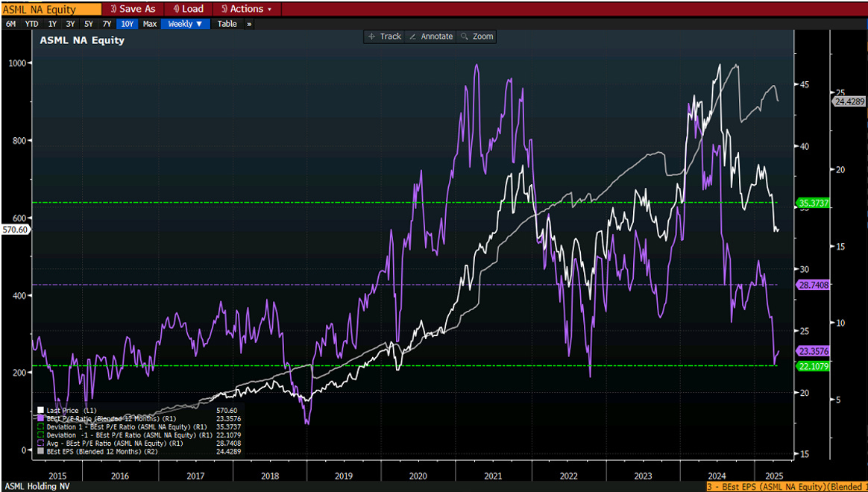The image size is (868, 492).
Task: Click the 35.3737 green axis value tag
Action: click(813, 203)
